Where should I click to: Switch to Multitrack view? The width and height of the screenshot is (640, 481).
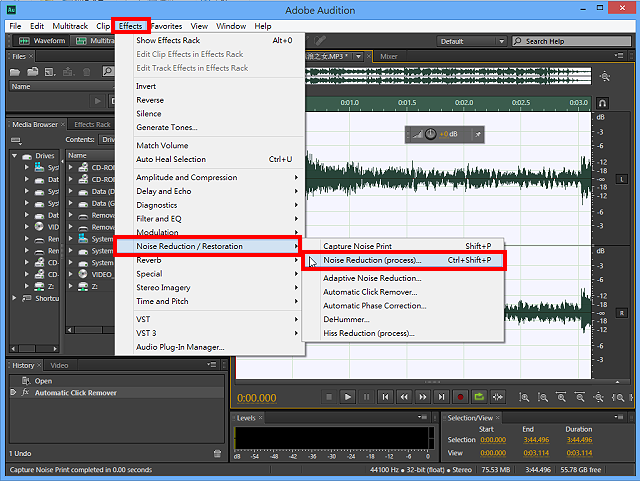[93, 41]
